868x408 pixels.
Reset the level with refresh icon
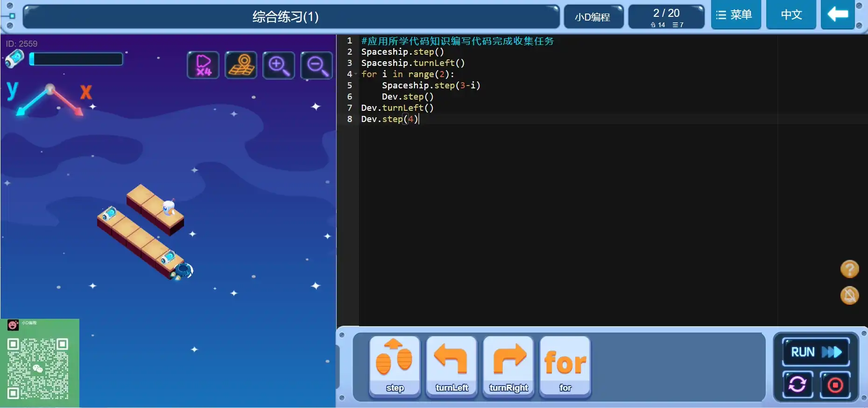797,385
